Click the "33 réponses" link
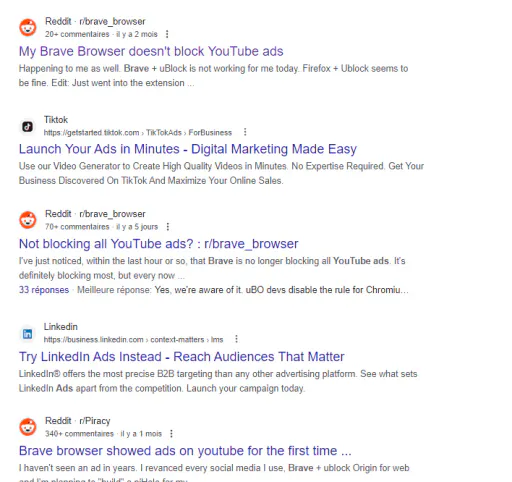The height and width of the screenshot is (482, 512). pos(44,290)
